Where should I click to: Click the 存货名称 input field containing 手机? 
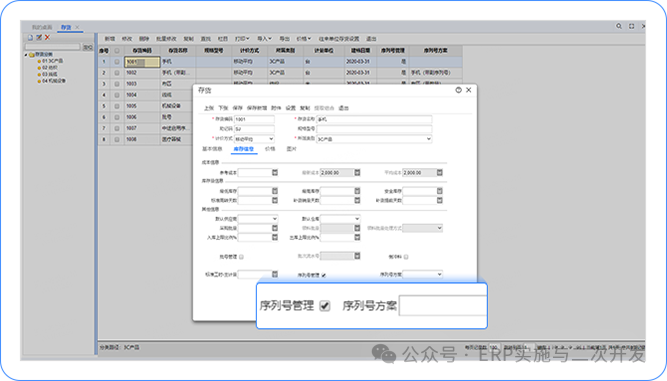[x=374, y=119]
